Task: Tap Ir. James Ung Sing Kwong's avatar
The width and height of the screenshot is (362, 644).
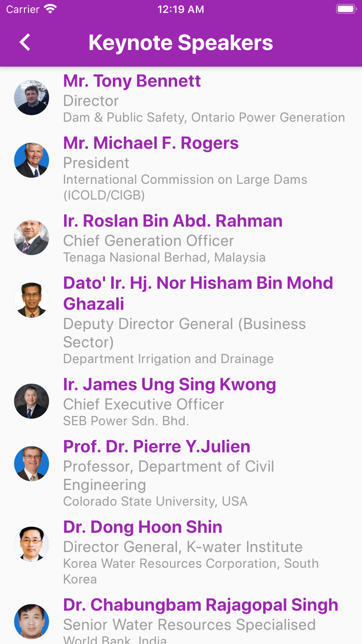Action: coord(32,401)
